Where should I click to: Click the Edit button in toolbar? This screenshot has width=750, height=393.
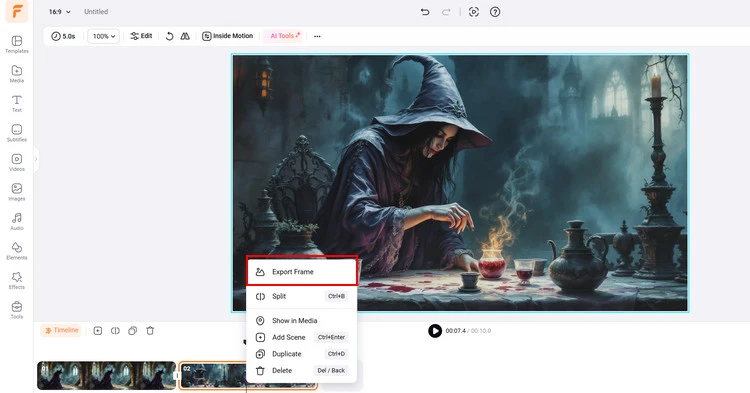[141, 36]
